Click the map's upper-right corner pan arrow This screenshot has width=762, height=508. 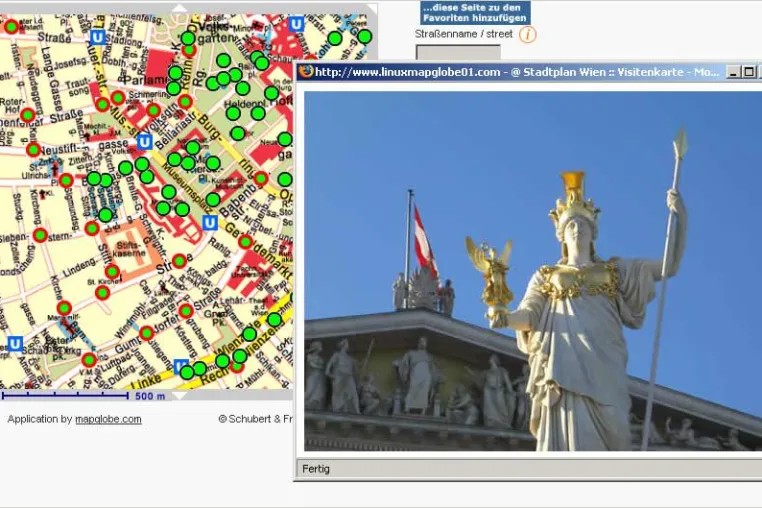point(372,9)
